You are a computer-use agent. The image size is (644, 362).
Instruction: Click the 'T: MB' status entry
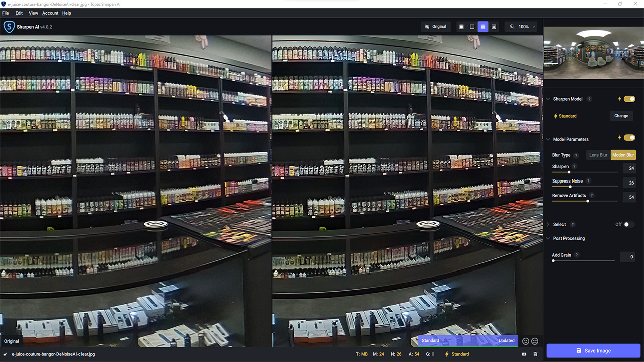(x=362, y=354)
